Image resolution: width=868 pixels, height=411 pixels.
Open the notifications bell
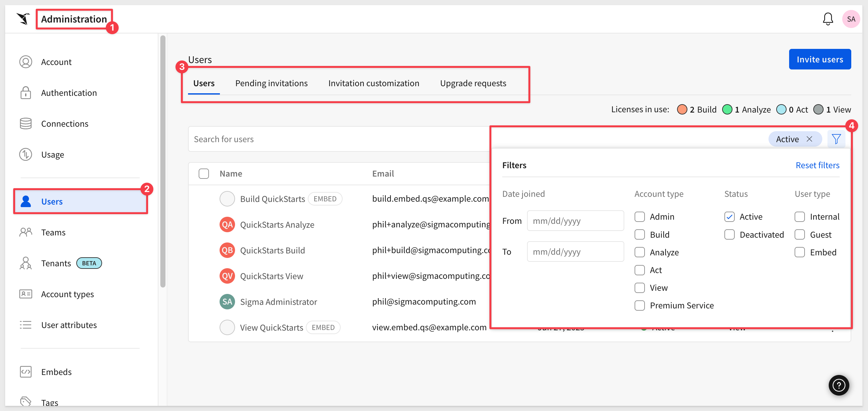click(827, 19)
